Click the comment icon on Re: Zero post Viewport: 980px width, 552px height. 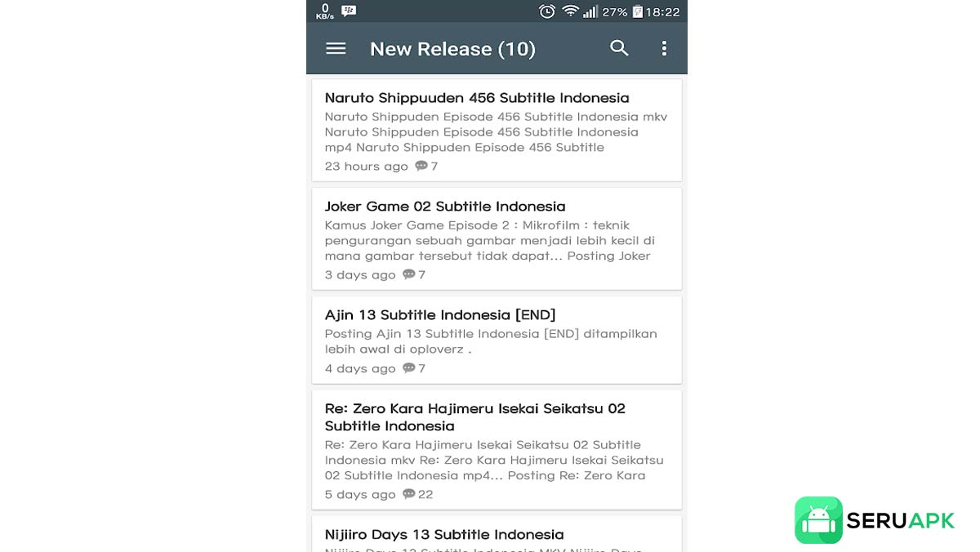409,494
